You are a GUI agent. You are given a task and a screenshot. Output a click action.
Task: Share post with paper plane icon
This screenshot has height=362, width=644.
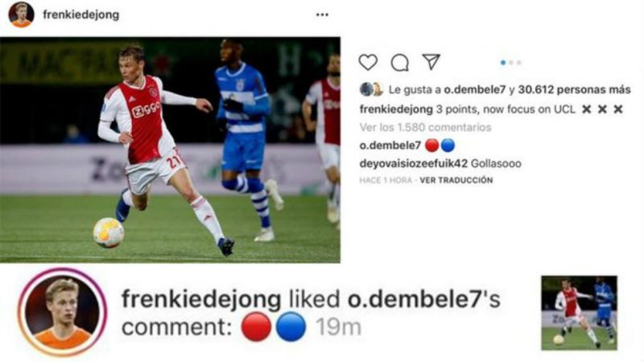[431, 62]
